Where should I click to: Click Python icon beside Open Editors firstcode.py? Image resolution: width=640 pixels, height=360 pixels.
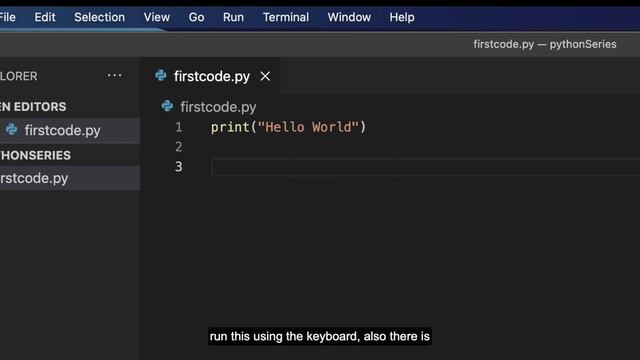(x=11, y=130)
